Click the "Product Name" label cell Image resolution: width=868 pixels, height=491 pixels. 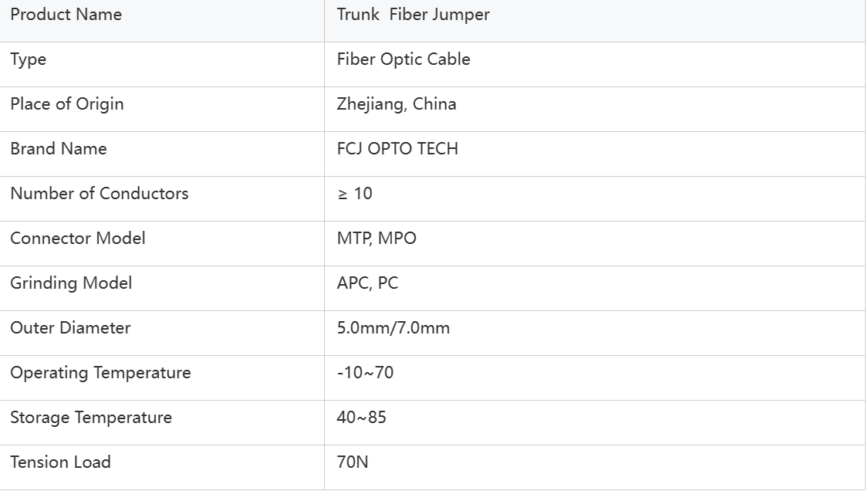coord(66,15)
